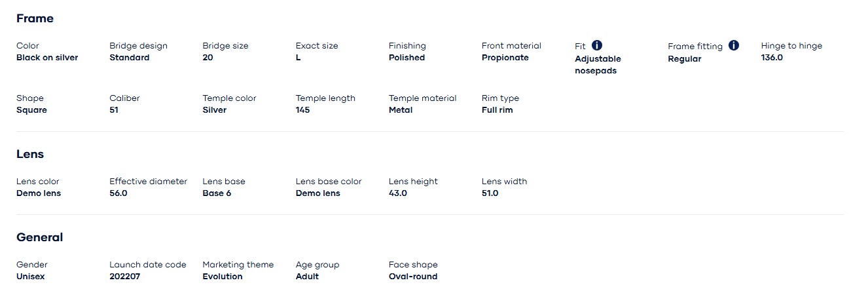This screenshot has width=868, height=293.
Task: Click the Black on silver color value
Action: (47, 58)
